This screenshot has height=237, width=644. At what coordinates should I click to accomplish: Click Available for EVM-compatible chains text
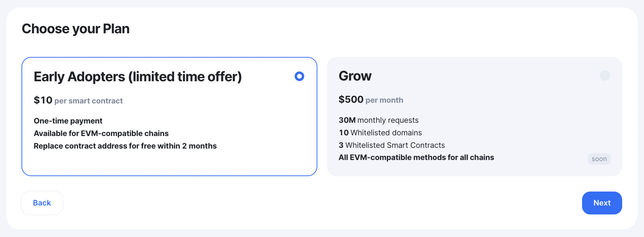[101, 134]
